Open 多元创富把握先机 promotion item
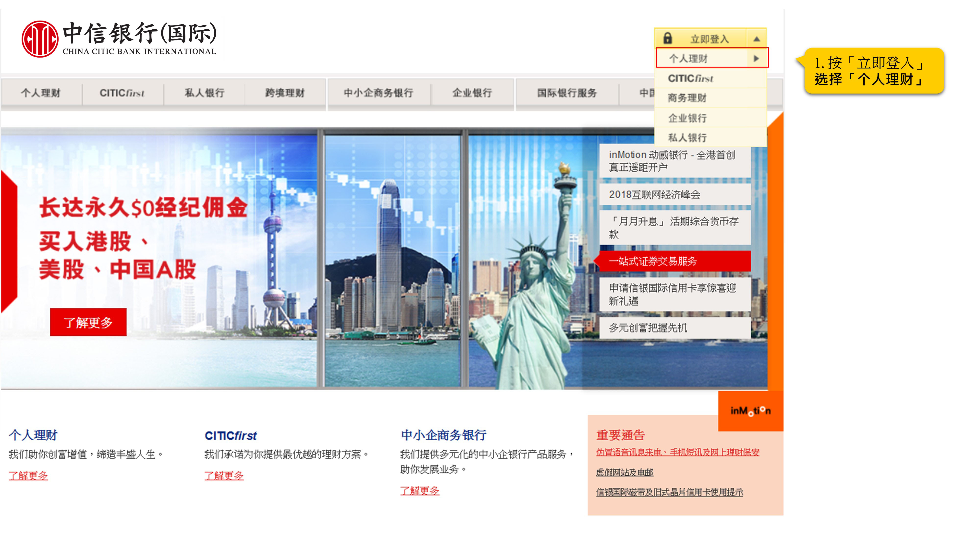The width and height of the screenshot is (980, 551). coord(675,328)
